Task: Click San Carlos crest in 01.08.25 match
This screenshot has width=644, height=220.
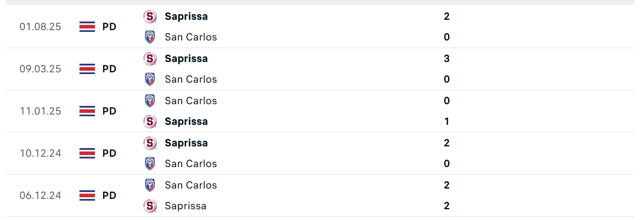Action: point(150,37)
